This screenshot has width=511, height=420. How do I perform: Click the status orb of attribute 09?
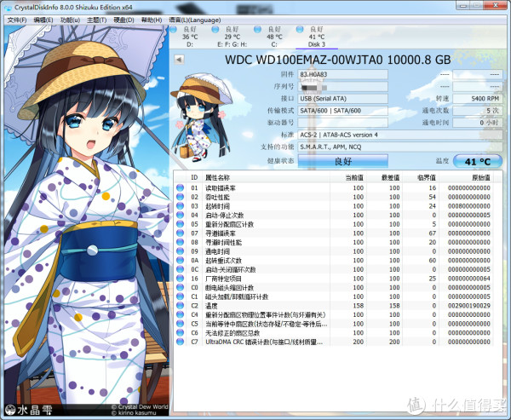(180, 251)
